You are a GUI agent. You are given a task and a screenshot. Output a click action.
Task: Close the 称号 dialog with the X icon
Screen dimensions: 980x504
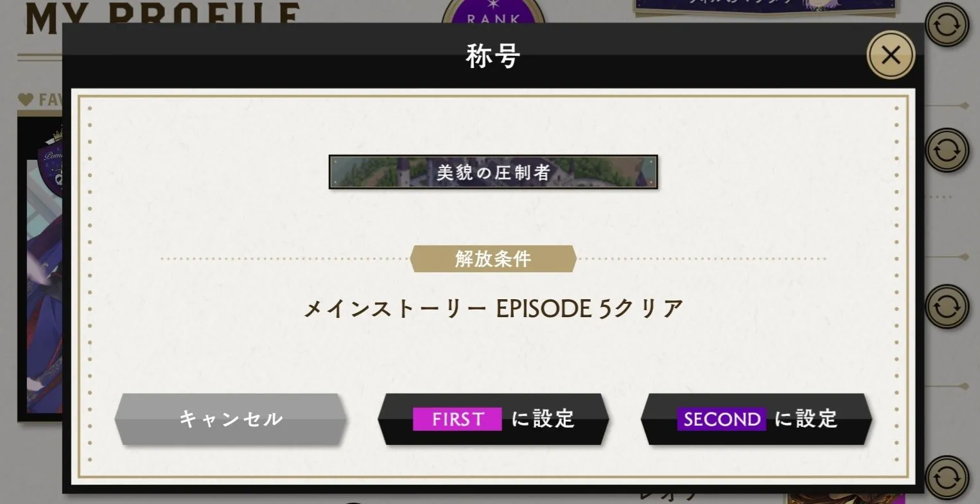point(891,55)
